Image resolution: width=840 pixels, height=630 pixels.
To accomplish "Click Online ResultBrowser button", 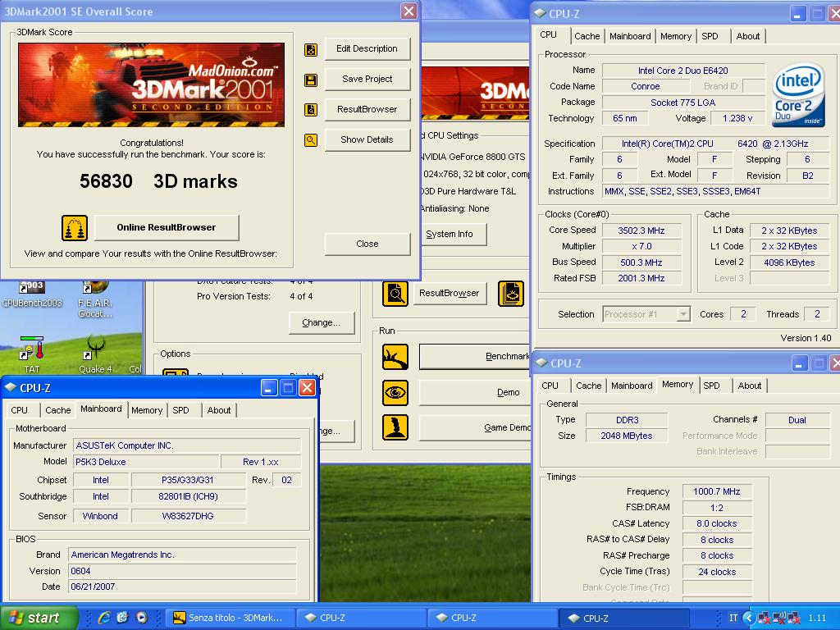I will tap(167, 228).
